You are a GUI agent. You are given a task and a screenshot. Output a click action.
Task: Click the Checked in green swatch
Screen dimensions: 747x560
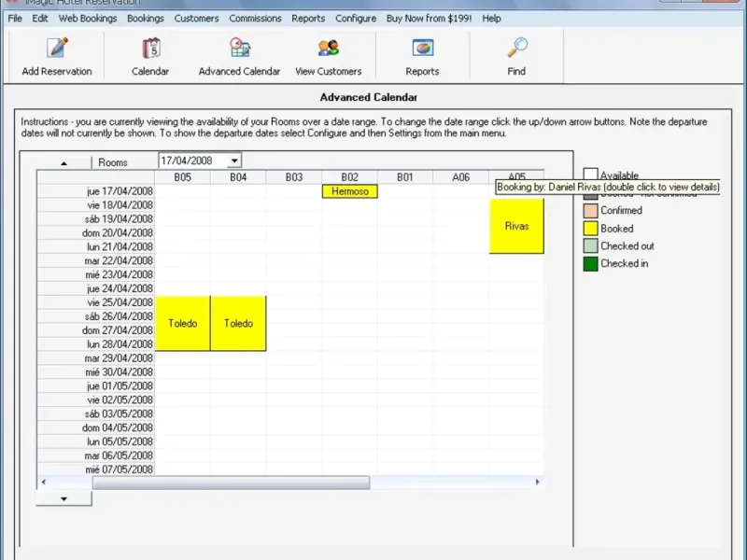coord(591,264)
